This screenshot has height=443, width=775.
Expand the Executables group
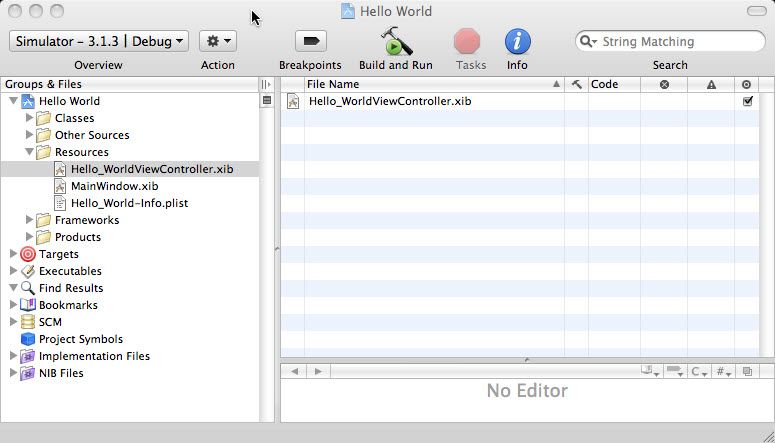click(13, 271)
